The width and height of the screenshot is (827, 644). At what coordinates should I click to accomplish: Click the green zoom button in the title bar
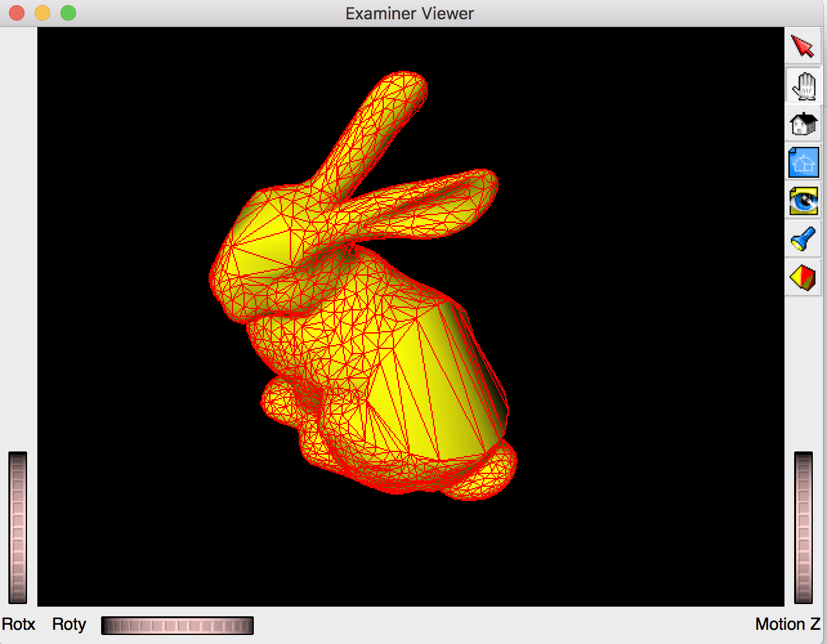coord(66,12)
